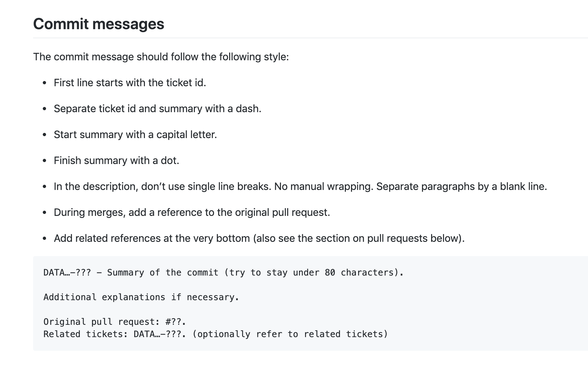This screenshot has width=588, height=365.
Task: Click the phrase 'capital letter' in the list
Action: 185,135
